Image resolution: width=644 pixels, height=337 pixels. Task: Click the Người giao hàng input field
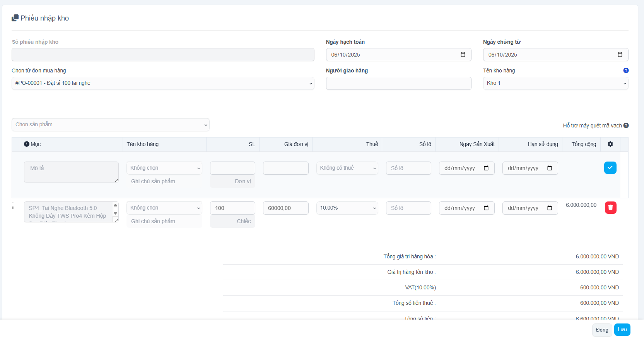tap(398, 83)
